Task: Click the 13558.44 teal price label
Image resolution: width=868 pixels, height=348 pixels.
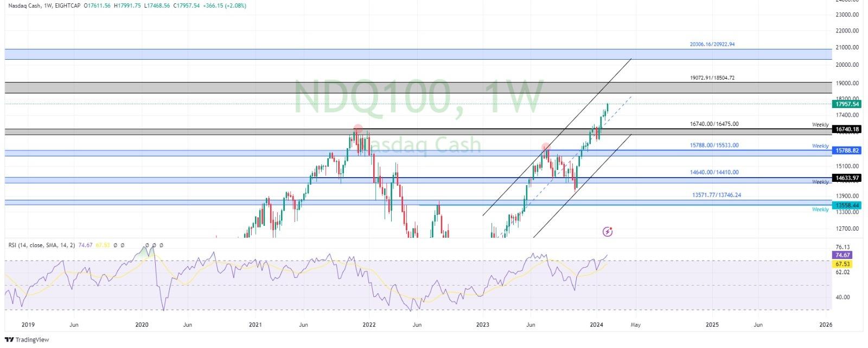Action: coord(847,205)
